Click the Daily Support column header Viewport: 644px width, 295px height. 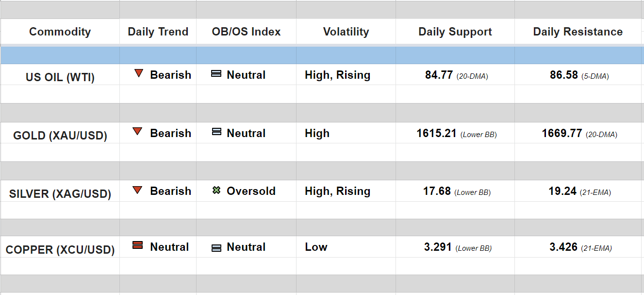455,32
